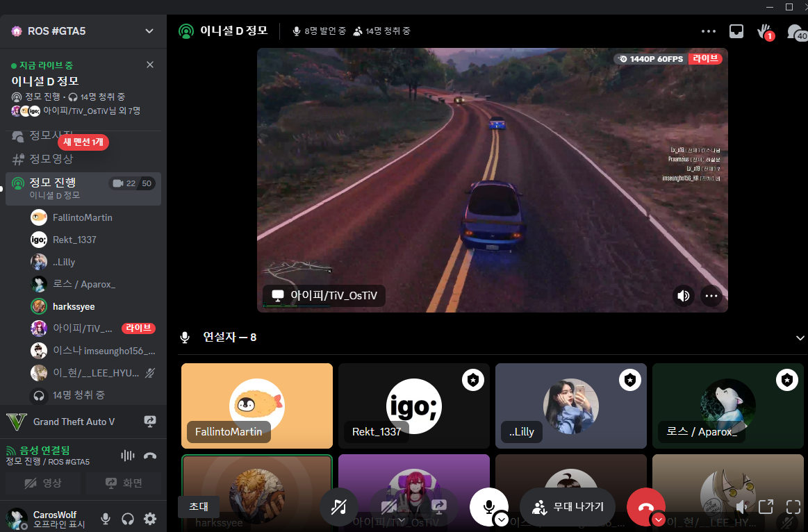
Task: Click 무대 나가기 to leave stage
Action: tap(569, 507)
